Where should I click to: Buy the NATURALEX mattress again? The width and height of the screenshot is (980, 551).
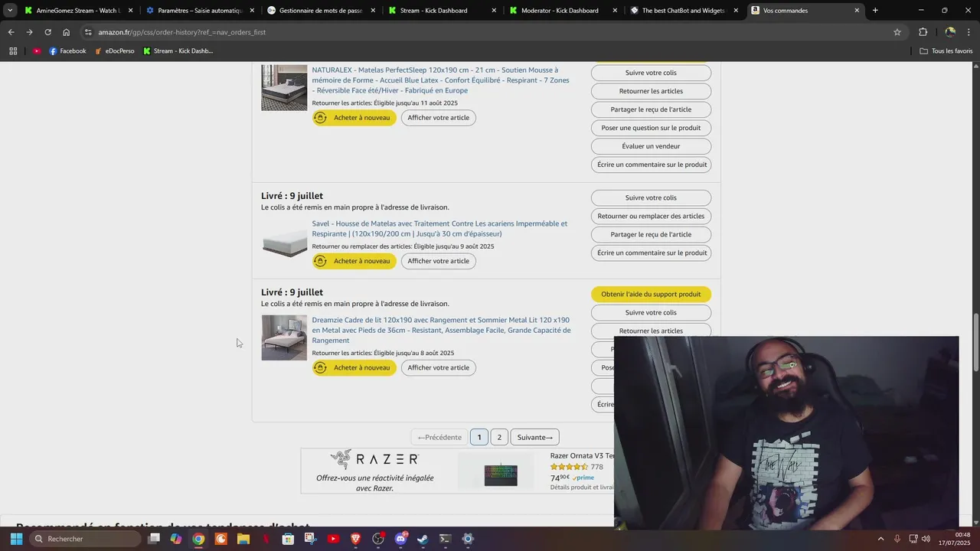pyautogui.click(x=354, y=118)
